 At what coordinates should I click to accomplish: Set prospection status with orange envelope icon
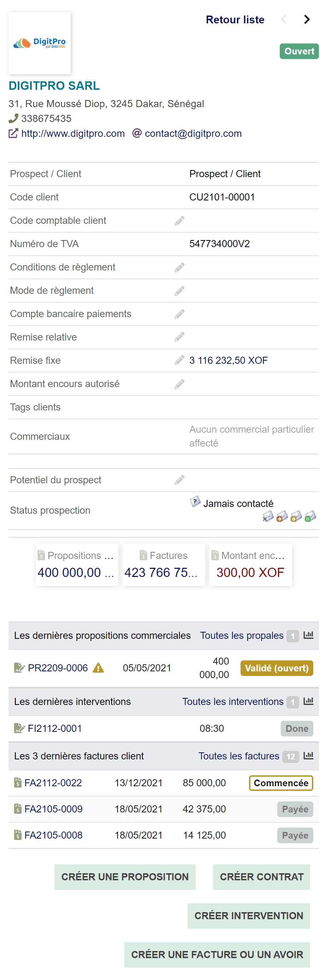coord(282,516)
